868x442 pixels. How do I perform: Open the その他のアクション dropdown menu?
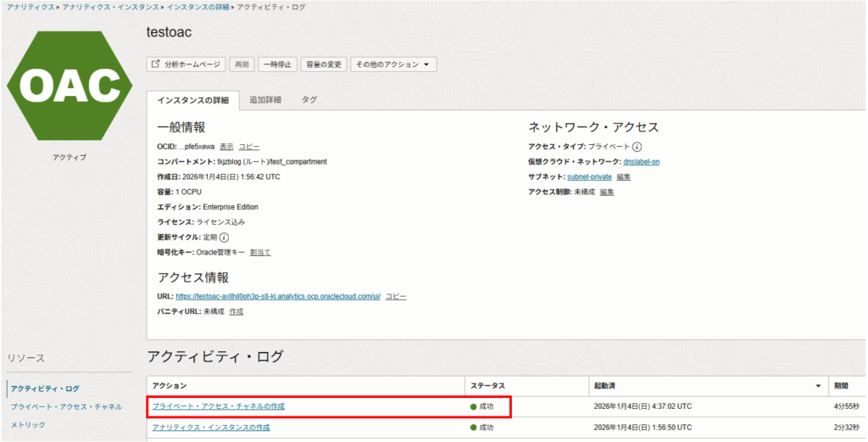coord(393,64)
